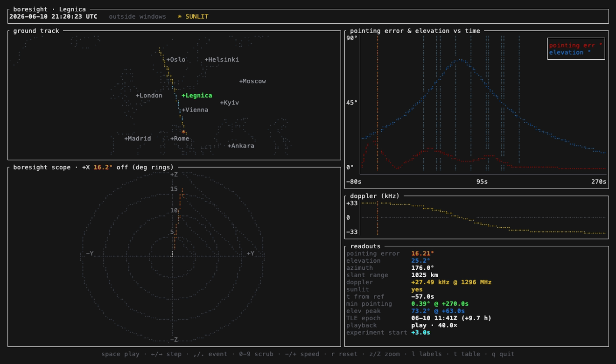Screen dimensions: 616x364
Task: Click the 'readouts' panel title
Action: pyautogui.click(x=365, y=246)
